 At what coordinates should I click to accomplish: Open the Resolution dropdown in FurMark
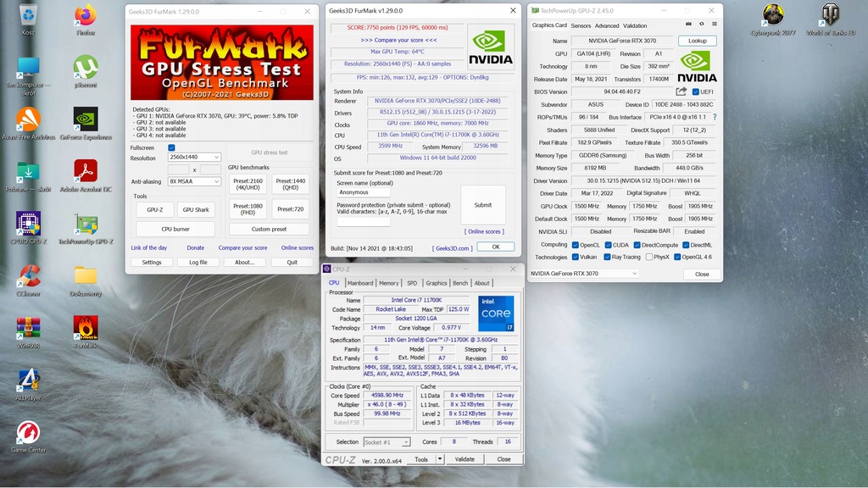pos(194,157)
